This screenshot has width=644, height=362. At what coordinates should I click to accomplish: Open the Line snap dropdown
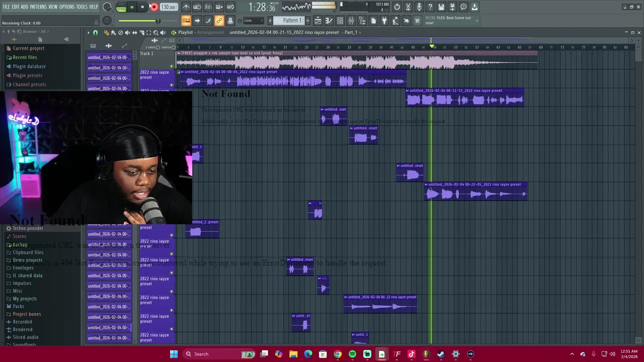click(253, 21)
